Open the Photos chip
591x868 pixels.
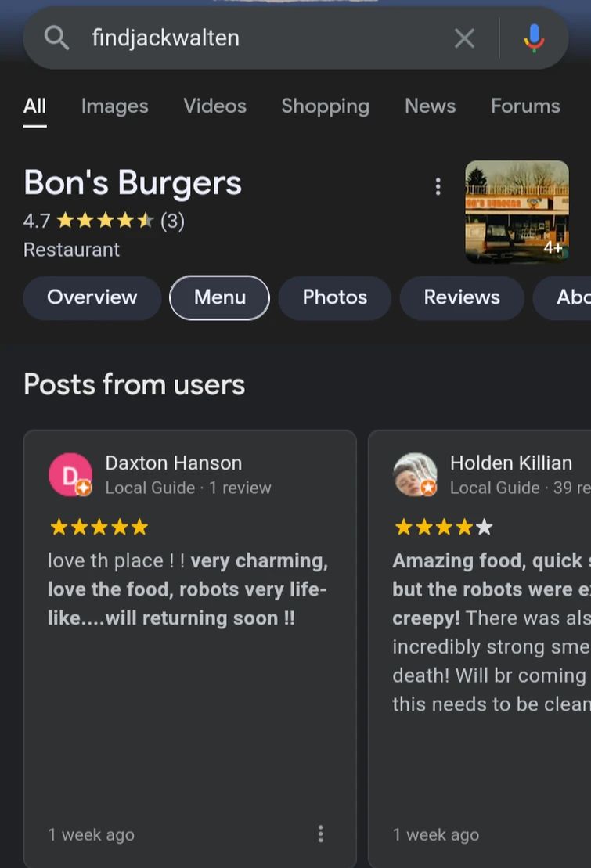[x=334, y=297]
